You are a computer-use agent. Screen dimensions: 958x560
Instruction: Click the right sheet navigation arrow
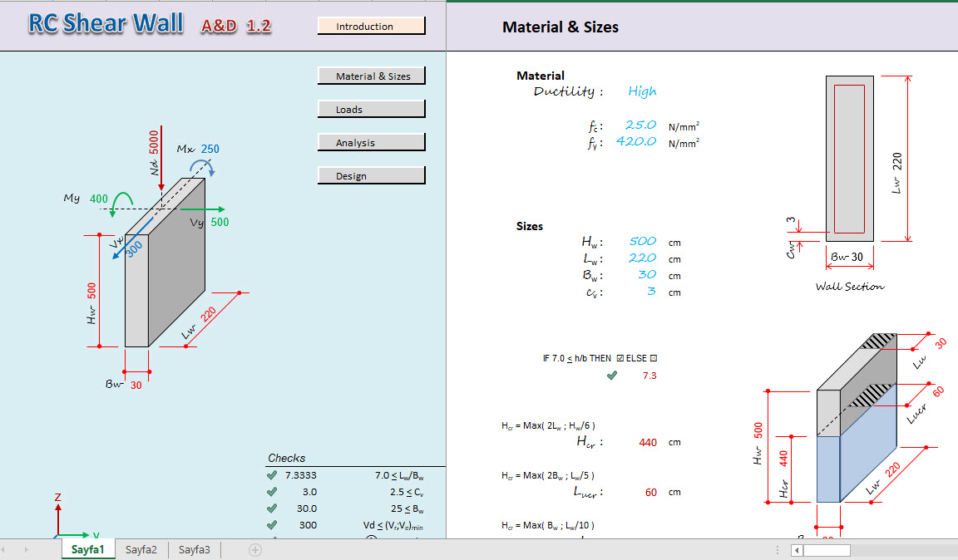point(25,549)
